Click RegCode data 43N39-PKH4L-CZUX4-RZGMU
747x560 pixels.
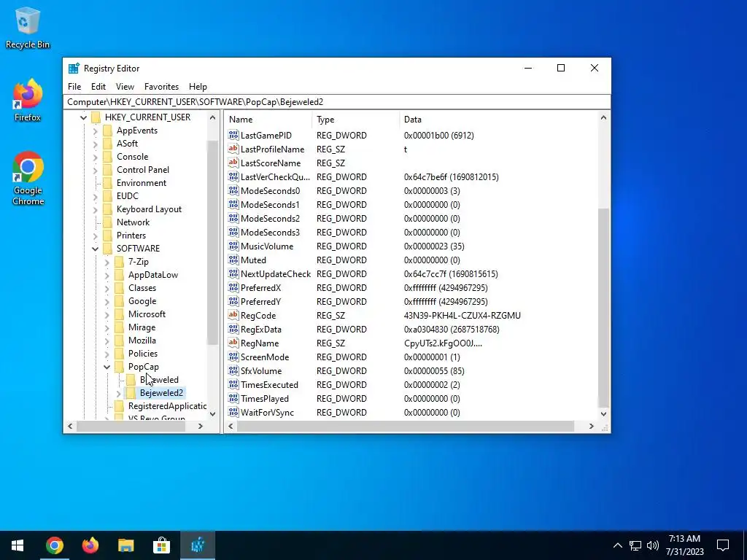click(x=462, y=315)
